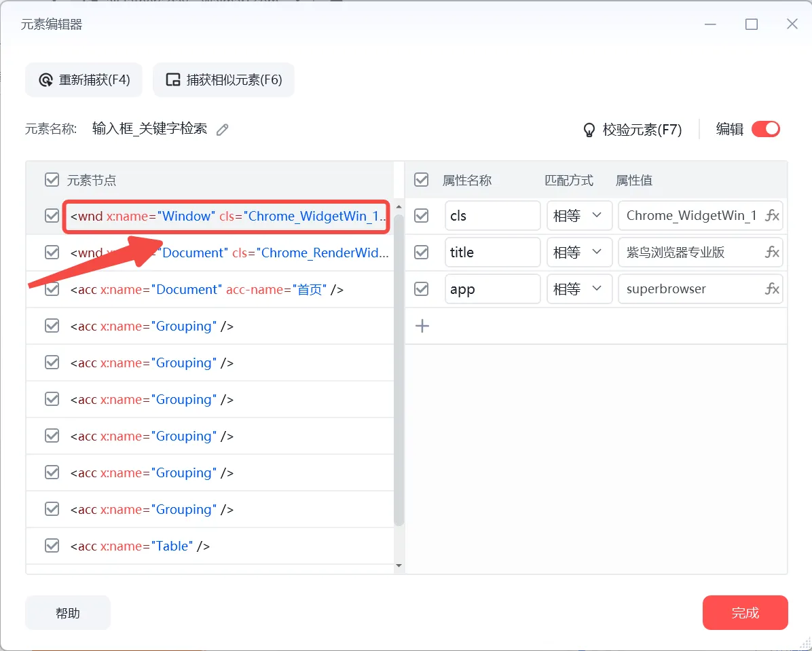Close the 元素编辑器 window

(792, 24)
